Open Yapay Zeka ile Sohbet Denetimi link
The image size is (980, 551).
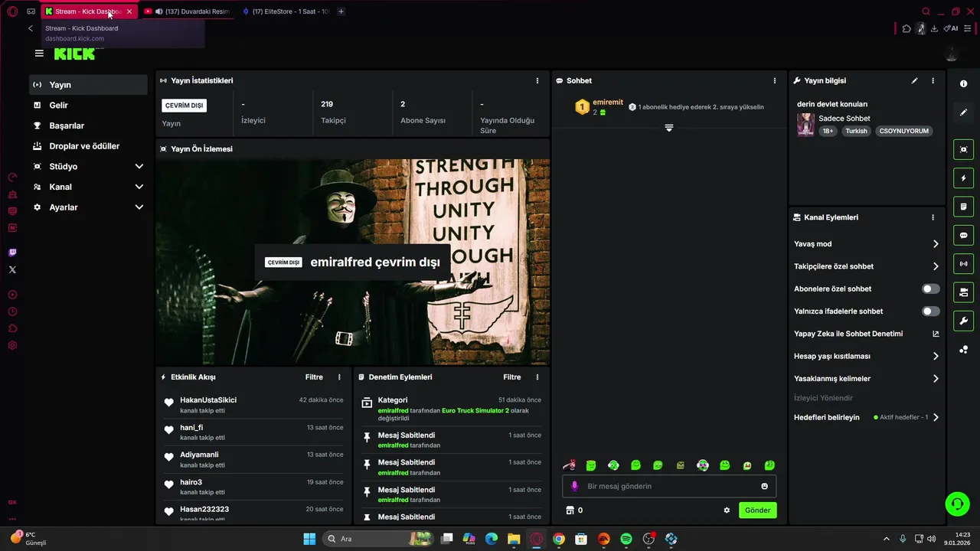(867, 334)
